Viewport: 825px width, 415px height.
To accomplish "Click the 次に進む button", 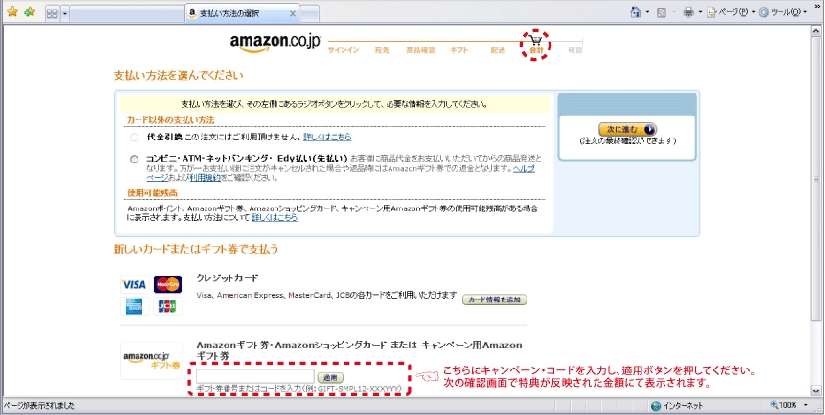I will pos(627,129).
